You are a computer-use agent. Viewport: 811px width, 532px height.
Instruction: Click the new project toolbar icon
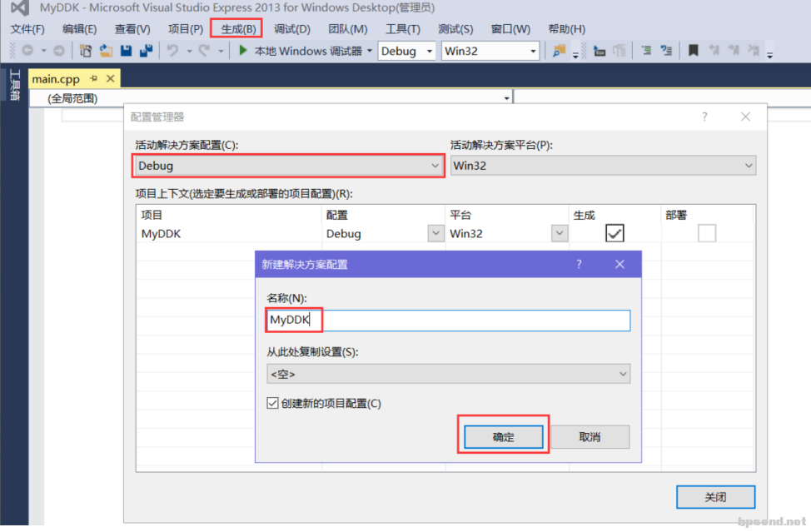click(85, 51)
